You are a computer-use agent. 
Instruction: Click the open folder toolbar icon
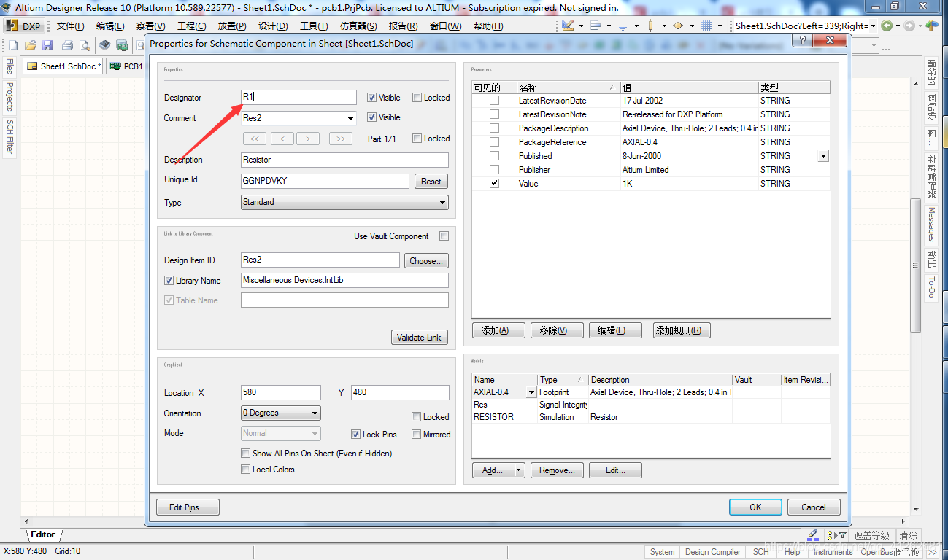(x=31, y=45)
